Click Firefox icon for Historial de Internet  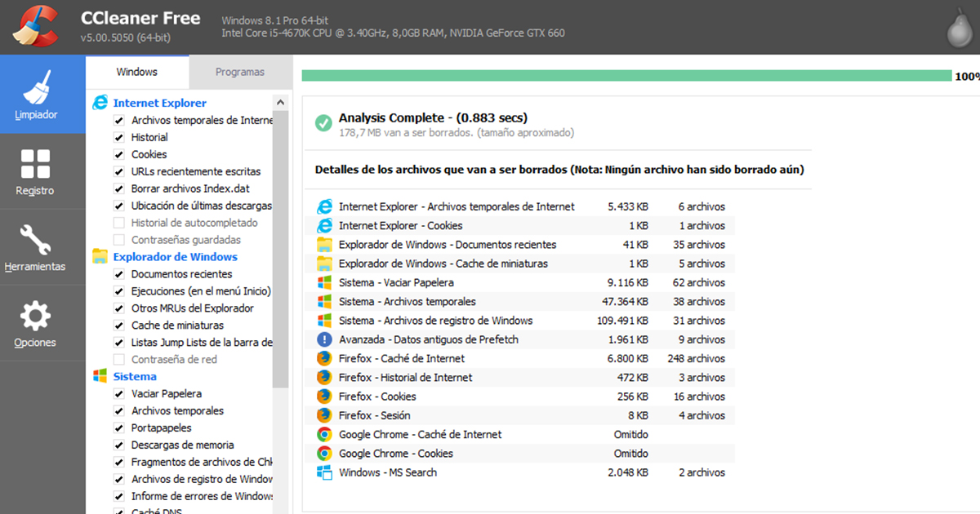click(324, 377)
